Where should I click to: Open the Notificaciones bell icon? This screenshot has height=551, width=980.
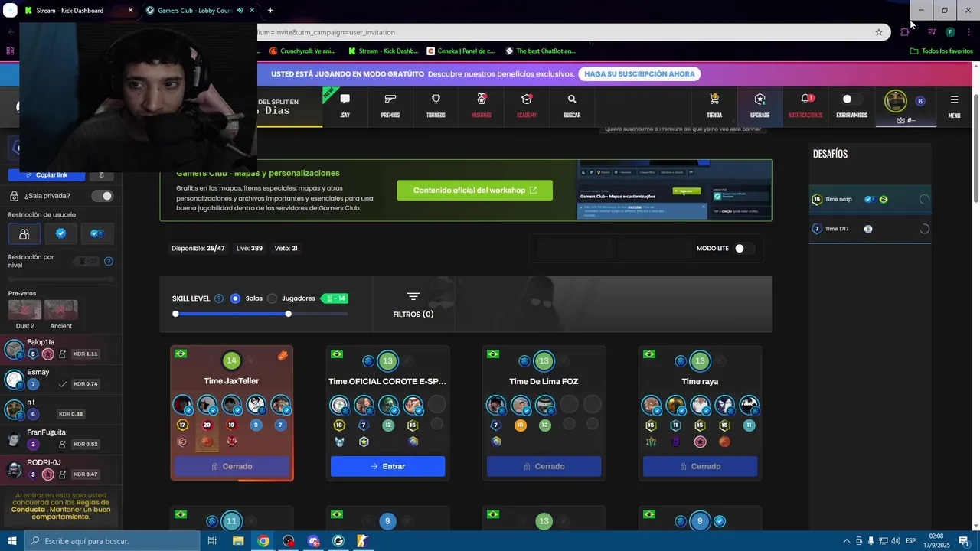pyautogui.click(x=805, y=99)
